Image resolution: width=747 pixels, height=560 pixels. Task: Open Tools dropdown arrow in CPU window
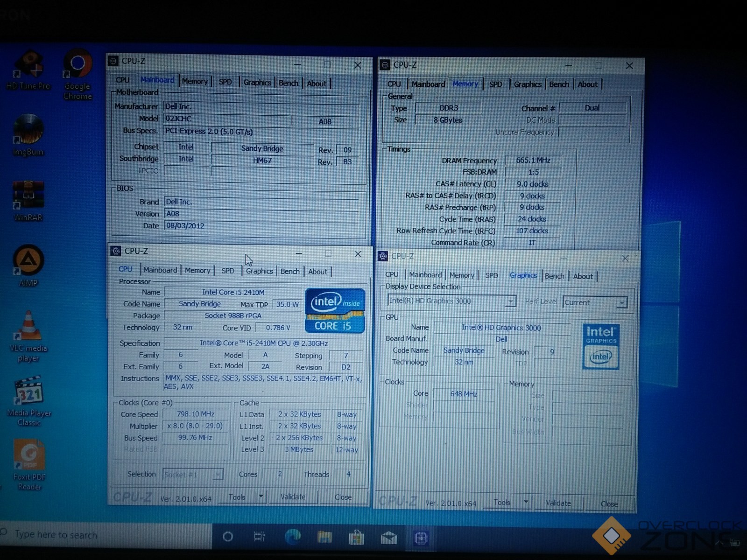tap(261, 497)
